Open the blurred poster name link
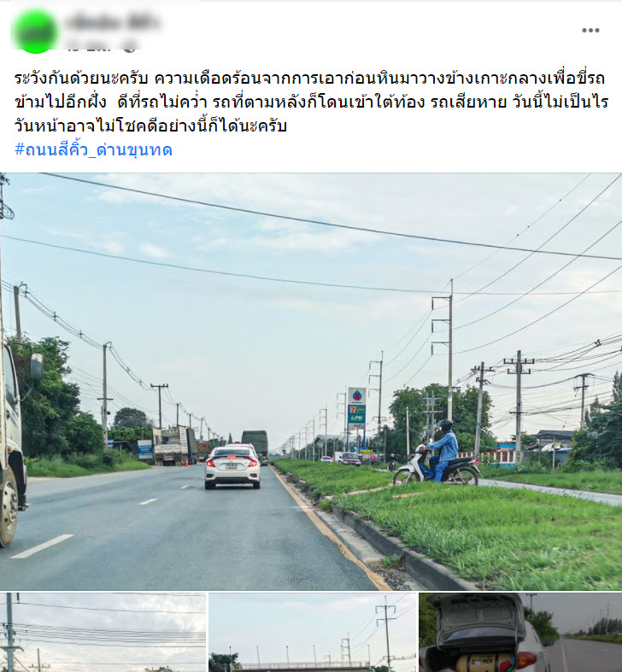Image resolution: width=622 pixels, height=672 pixels. pos(113,22)
